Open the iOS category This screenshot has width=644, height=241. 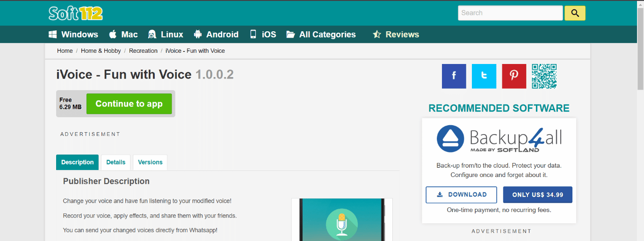click(263, 35)
